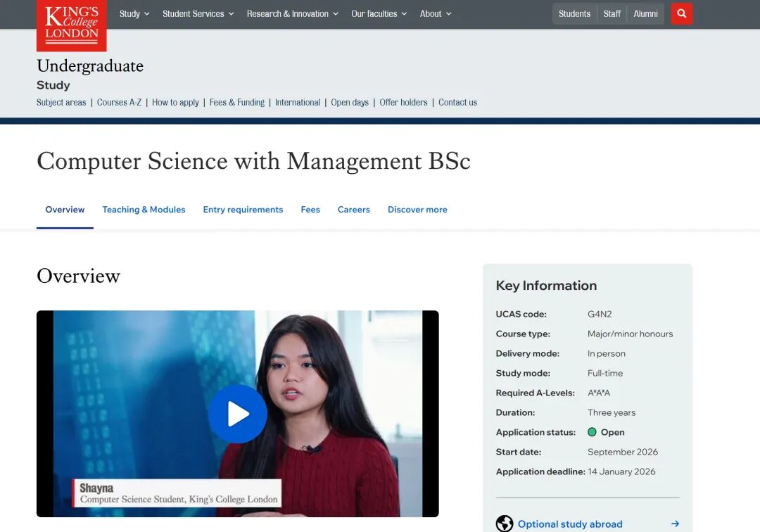Click the In person delivery mode value
760x532 pixels.
point(607,354)
